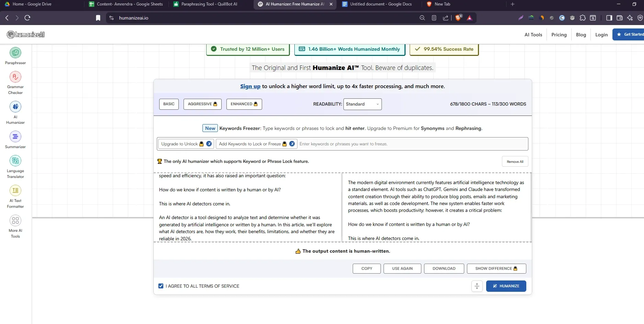The width and height of the screenshot is (644, 324).
Task: Click the expand height icon beside Humanize
Action: point(477,286)
